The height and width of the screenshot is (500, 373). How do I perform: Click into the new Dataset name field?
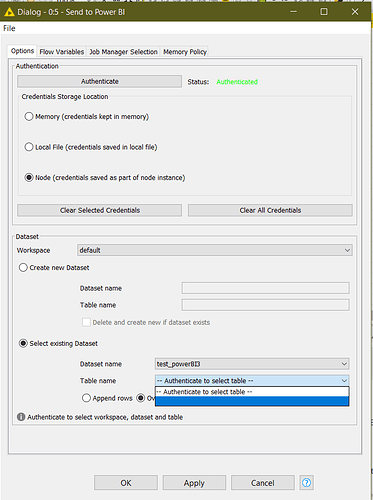(265, 288)
